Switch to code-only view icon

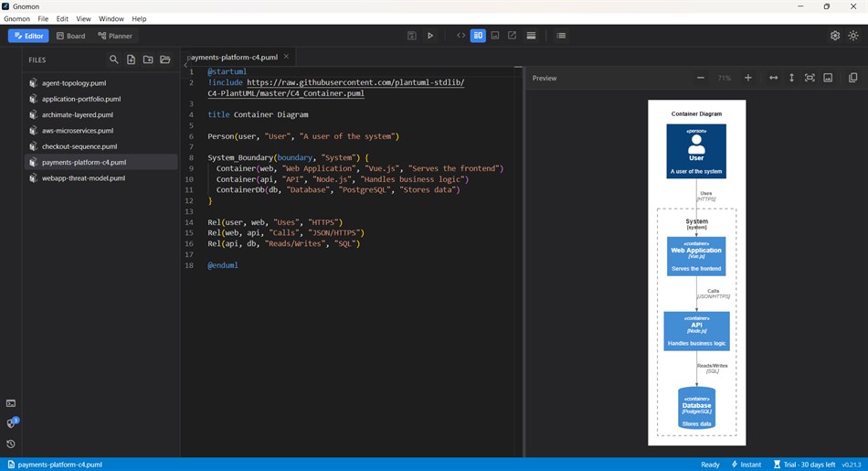(460, 36)
